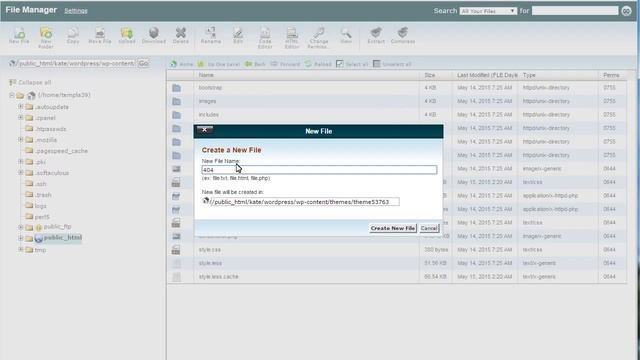The width and height of the screenshot is (640, 360).
Task: Click Collapse all in folder tree
Action: tap(30, 82)
